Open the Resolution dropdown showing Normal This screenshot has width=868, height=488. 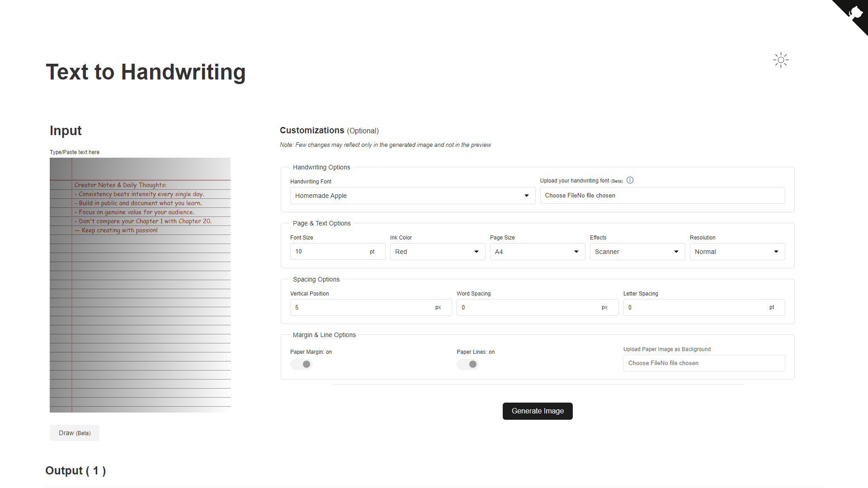tap(737, 252)
